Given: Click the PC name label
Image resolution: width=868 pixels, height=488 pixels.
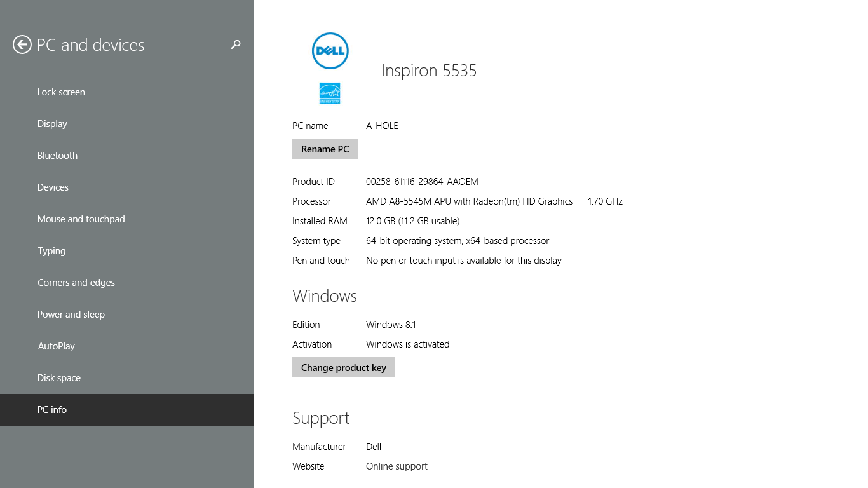Looking at the screenshot, I should tap(310, 126).
